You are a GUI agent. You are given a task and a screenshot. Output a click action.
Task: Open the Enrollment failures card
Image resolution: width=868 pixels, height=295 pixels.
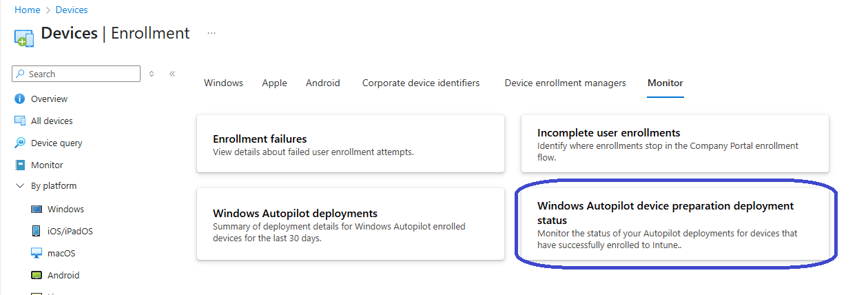pos(350,144)
